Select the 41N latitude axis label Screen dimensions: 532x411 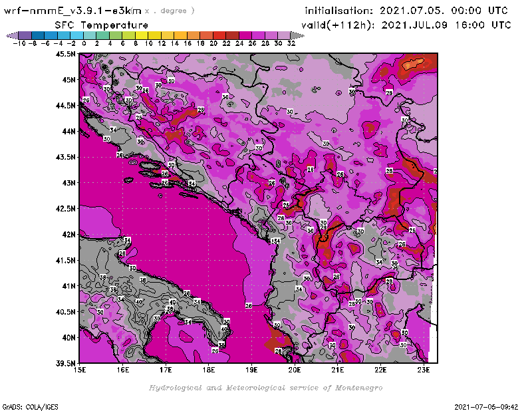coord(68,286)
